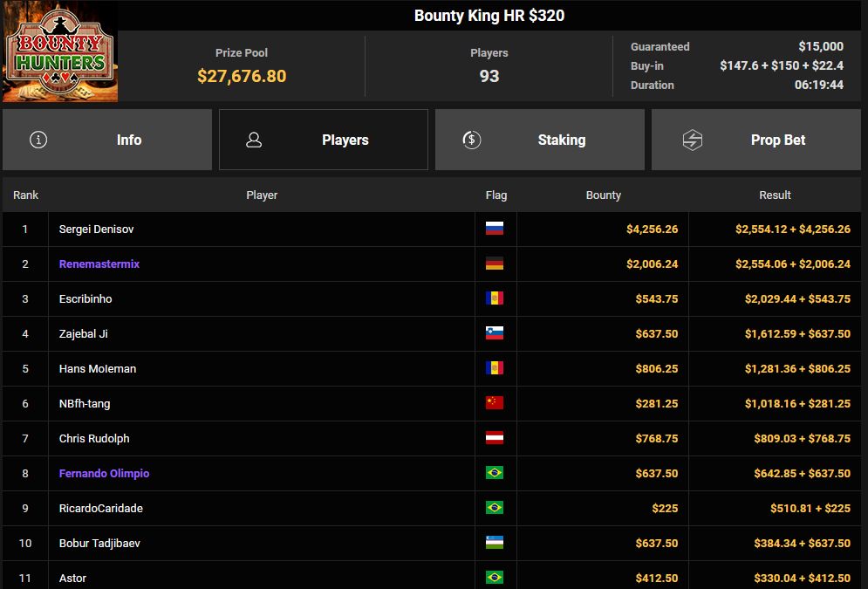Click result $510.81 + $225
Image resolution: width=868 pixels, height=589 pixels.
point(810,508)
